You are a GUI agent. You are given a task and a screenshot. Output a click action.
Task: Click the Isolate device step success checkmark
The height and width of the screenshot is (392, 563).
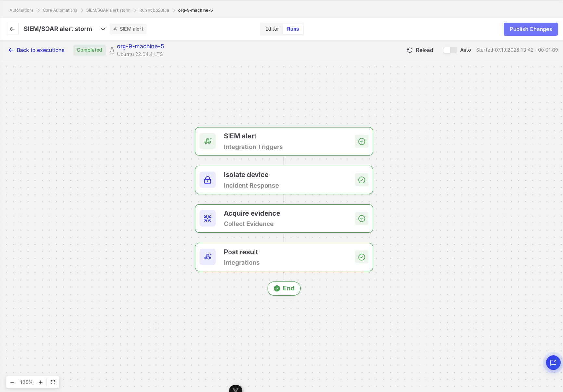tap(362, 180)
